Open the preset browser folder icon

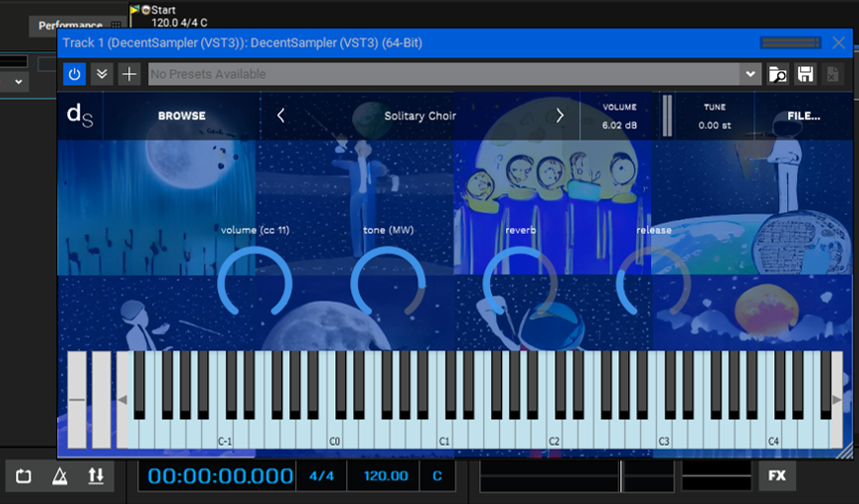click(778, 74)
